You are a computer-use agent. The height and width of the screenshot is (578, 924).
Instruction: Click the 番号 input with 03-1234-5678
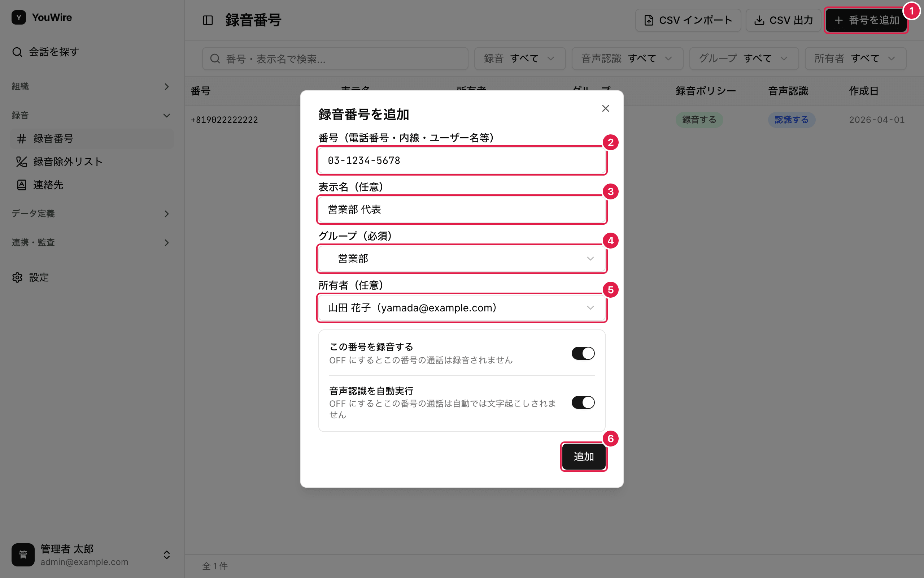tap(462, 160)
